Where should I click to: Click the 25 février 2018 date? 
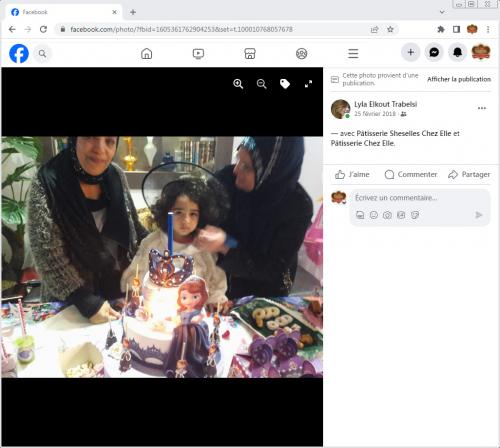(375, 114)
